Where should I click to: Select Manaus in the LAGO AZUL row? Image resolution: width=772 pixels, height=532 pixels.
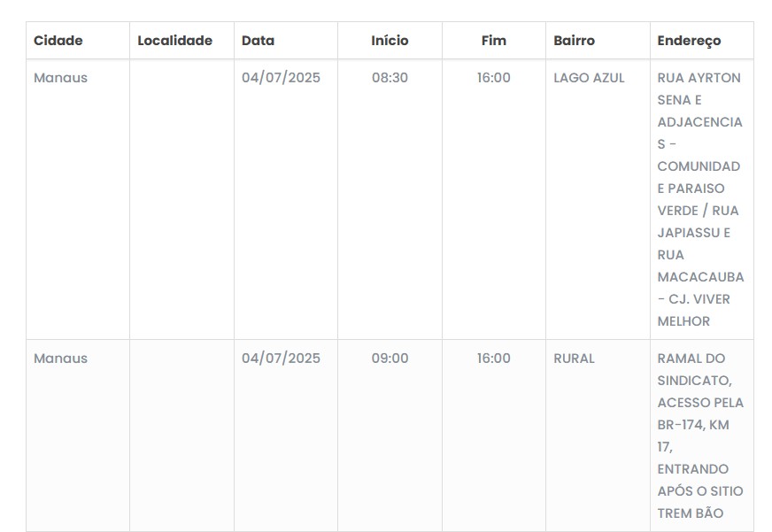pos(61,78)
